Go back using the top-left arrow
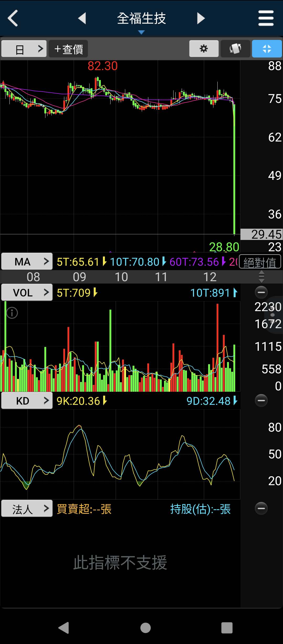283x644 pixels. 13,18
